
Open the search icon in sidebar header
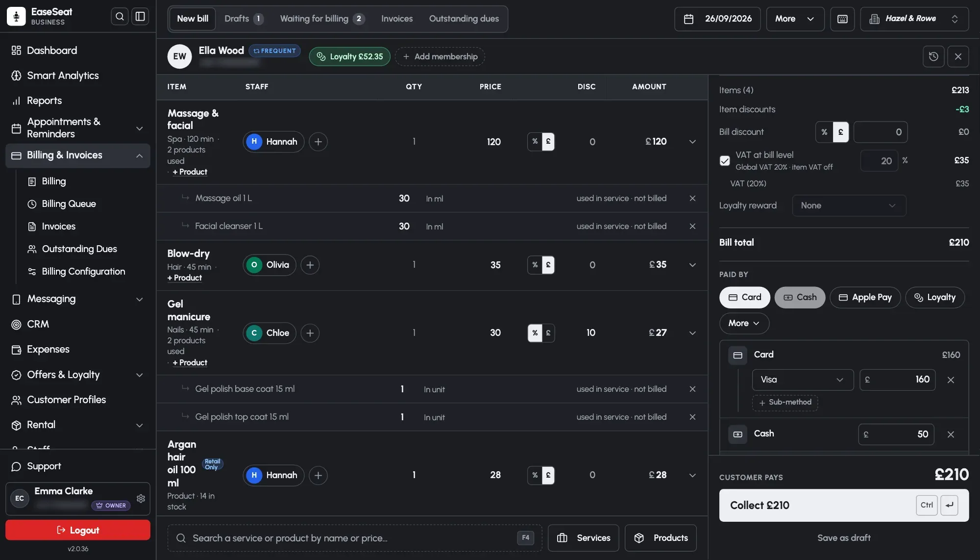120,17
